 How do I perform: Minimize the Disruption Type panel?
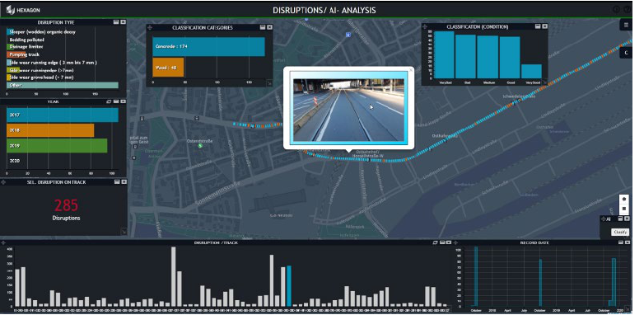point(116,21)
